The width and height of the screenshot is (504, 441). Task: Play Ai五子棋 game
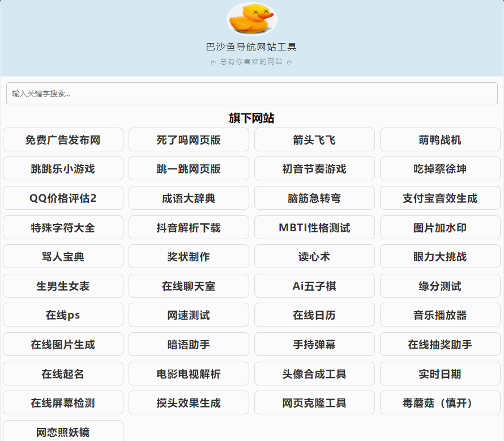pos(314,286)
